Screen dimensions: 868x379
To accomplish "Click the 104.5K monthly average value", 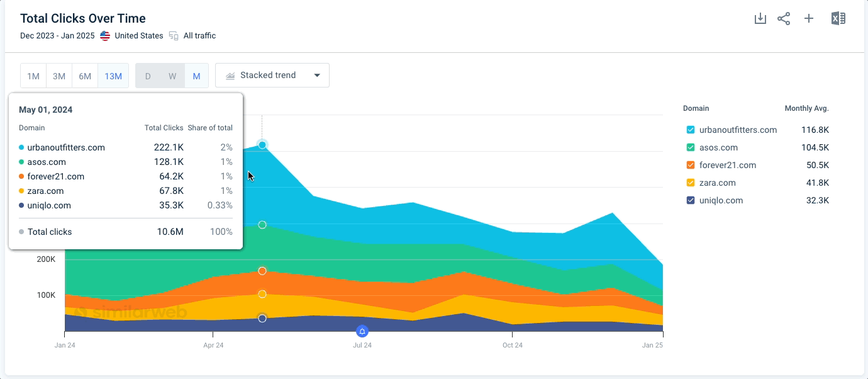I will click(x=815, y=147).
